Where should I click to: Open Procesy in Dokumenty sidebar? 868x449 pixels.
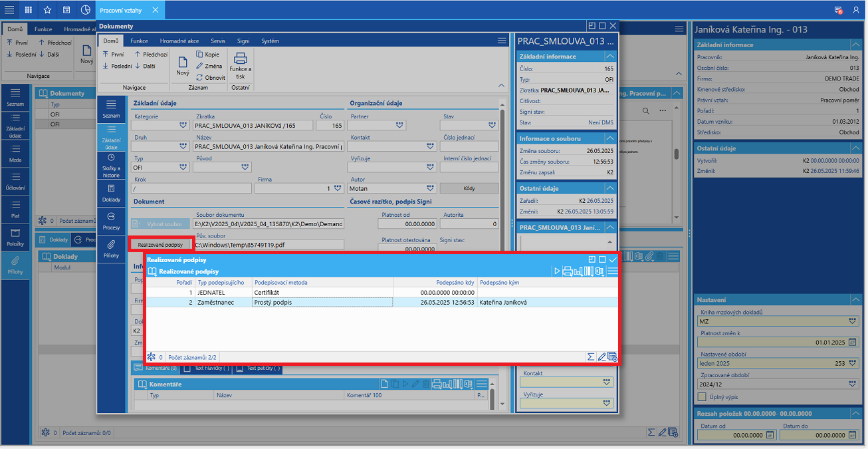111,221
